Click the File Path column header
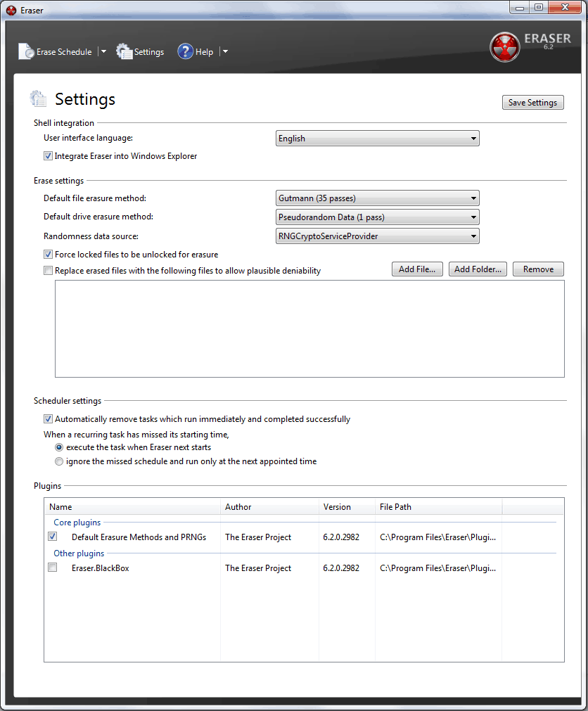The width and height of the screenshot is (588, 711). [439, 507]
